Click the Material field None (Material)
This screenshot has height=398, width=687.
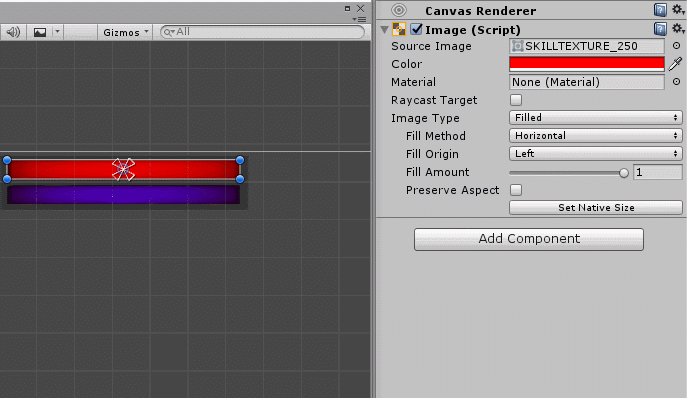[587, 82]
